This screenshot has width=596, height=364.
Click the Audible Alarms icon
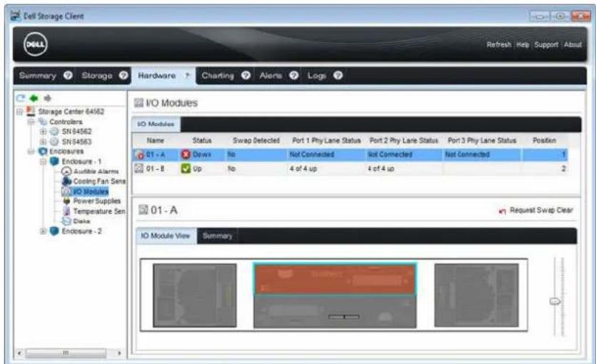tap(66, 171)
